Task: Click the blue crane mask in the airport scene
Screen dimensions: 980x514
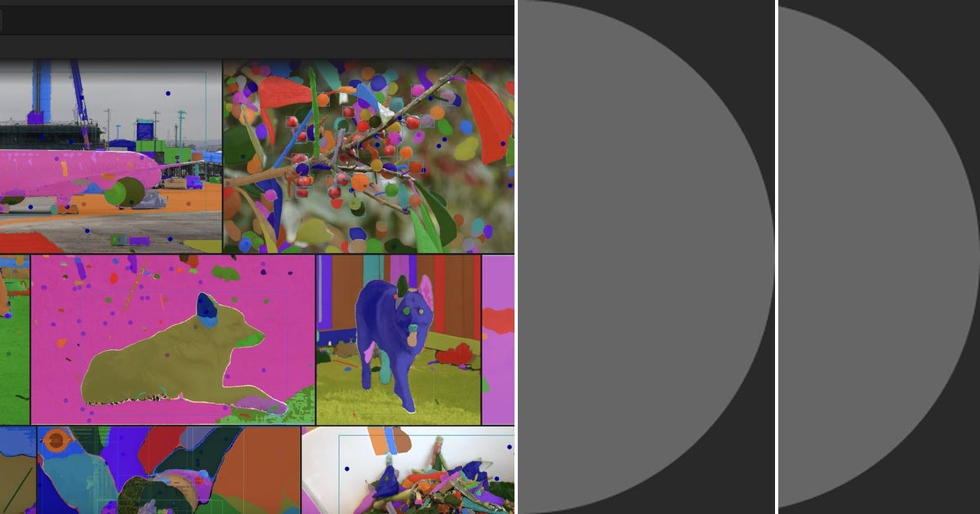Action: (39, 90)
